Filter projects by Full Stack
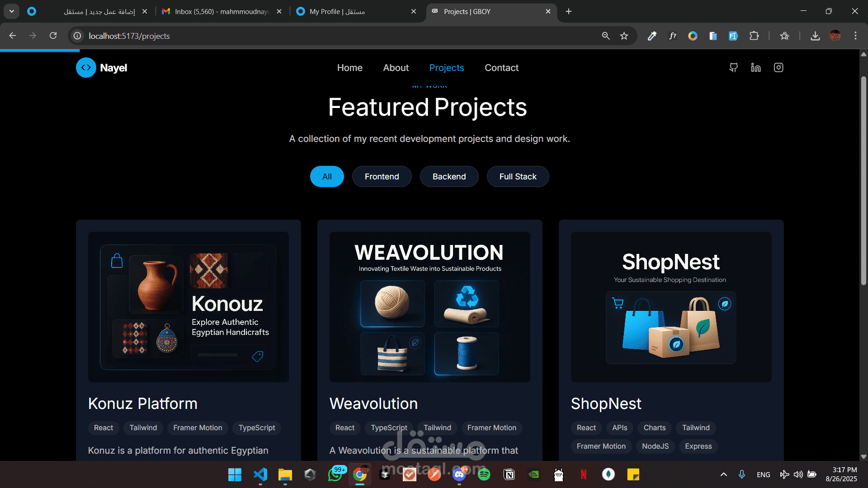Image resolution: width=868 pixels, height=488 pixels. click(x=518, y=177)
